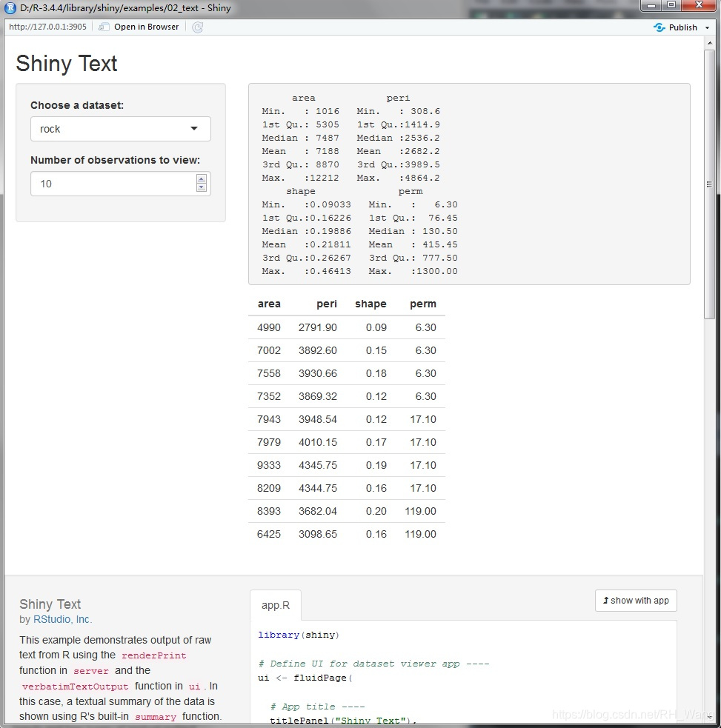Image resolution: width=721 pixels, height=728 pixels.
Task: Click the gray Shiny Text description heading
Action: click(50, 604)
